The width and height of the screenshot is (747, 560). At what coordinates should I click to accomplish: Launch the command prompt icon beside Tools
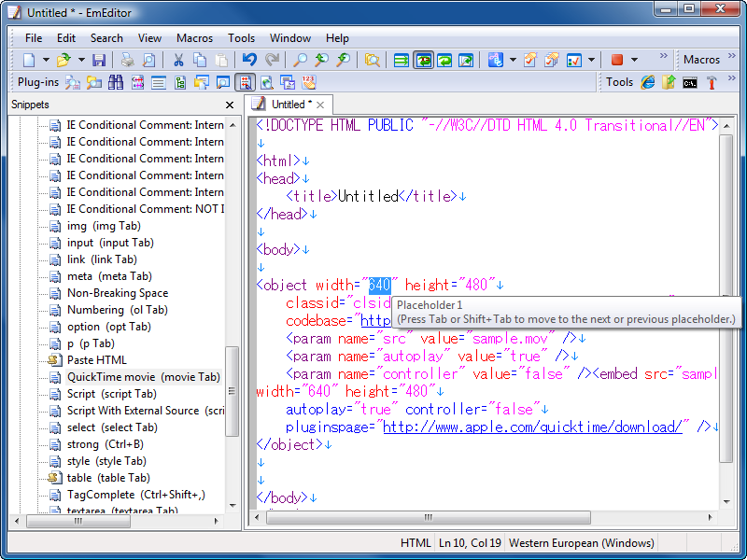tap(690, 82)
